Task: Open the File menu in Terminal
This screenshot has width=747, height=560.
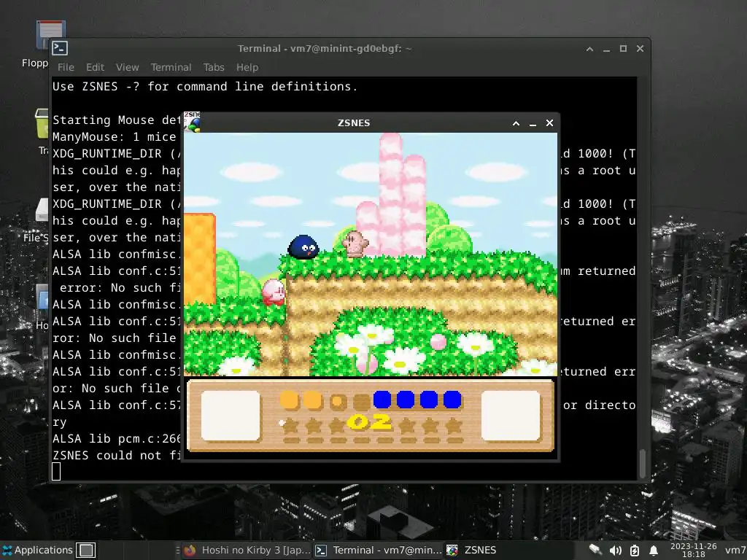Action: [x=66, y=67]
